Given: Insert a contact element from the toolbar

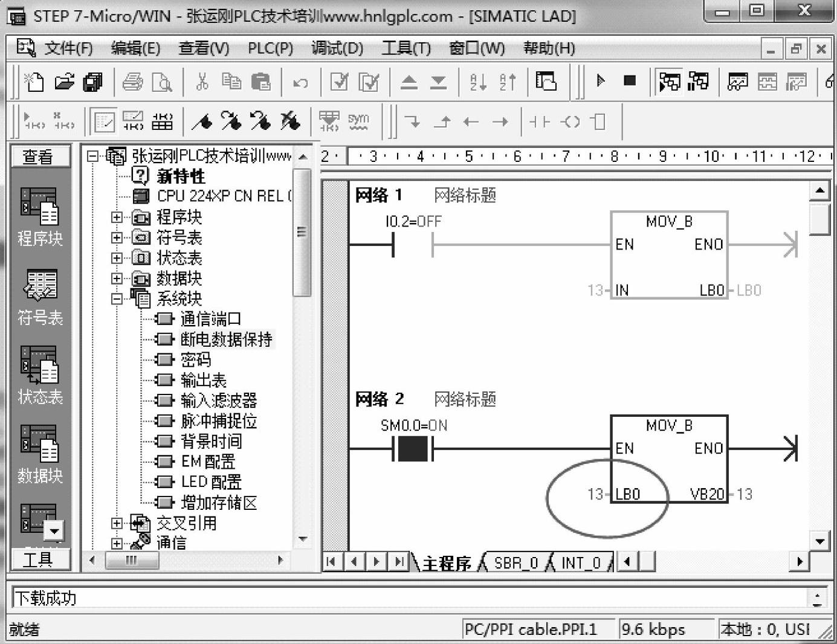Looking at the screenshot, I should pos(540,122).
